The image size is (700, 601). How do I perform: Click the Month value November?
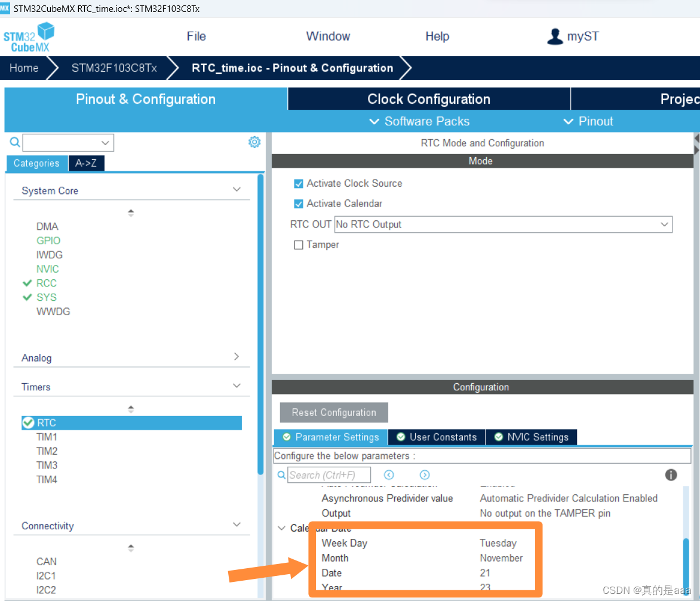click(x=501, y=557)
